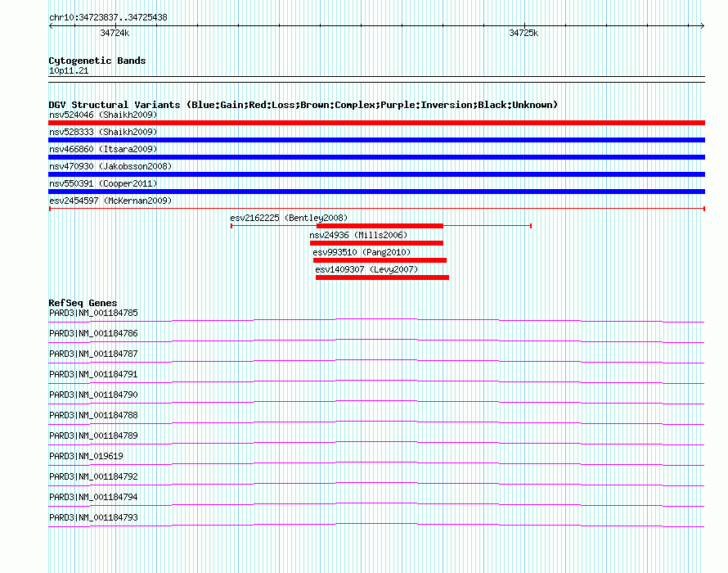This screenshot has height=573, width=728.
Task: Open the PARD3|NM_001184790 transcript label
Action: click(x=93, y=395)
